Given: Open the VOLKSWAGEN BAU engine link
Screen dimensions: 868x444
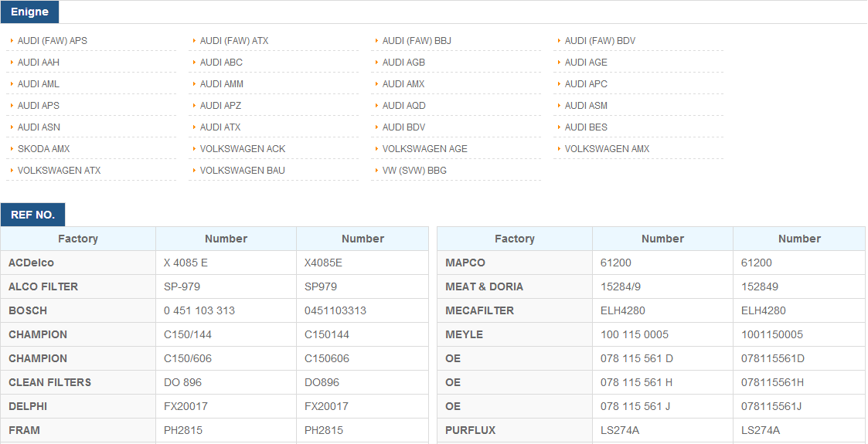Looking at the screenshot, I should click(x=243, y=171).
